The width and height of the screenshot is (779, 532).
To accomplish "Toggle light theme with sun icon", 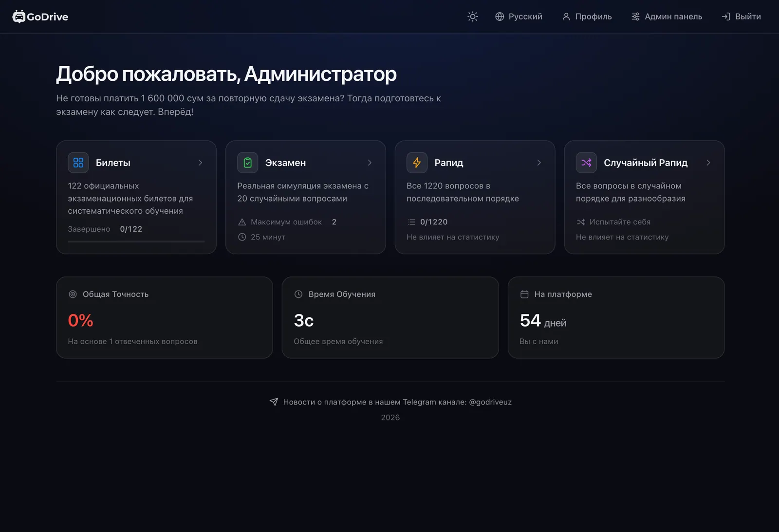I will click(x=472, y=17).
